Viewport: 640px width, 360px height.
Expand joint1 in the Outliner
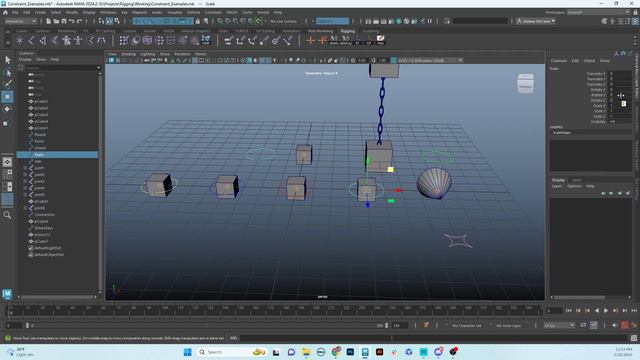pos(25,168)
